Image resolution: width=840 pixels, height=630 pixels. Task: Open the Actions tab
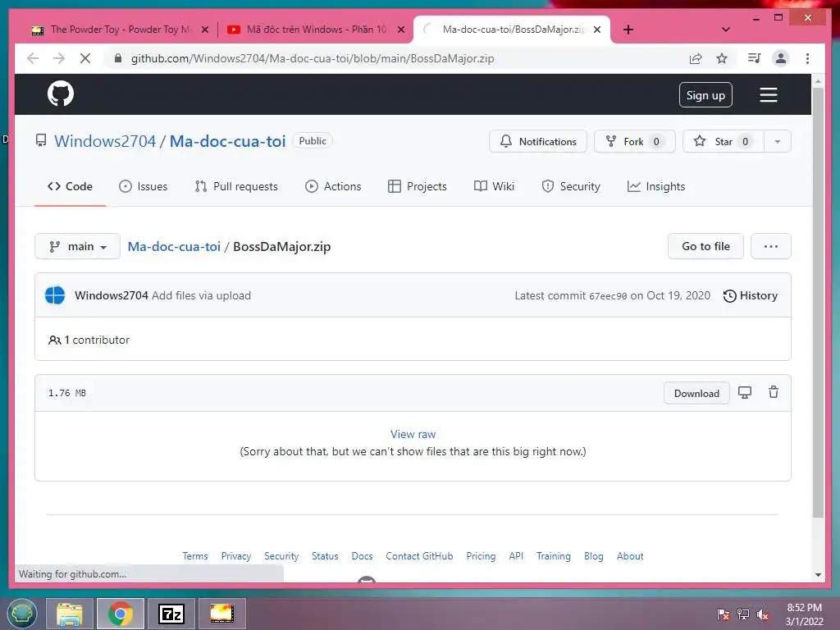point(333,186)
